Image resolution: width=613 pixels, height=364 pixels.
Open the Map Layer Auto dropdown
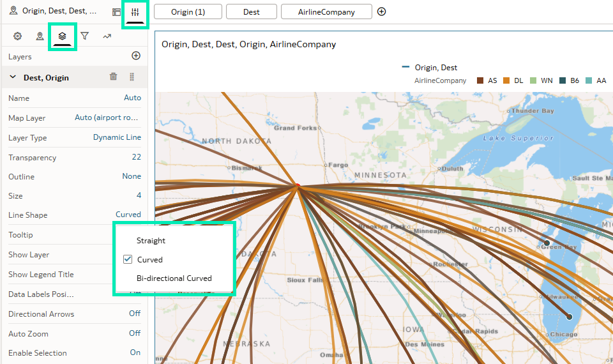point(107,118)
